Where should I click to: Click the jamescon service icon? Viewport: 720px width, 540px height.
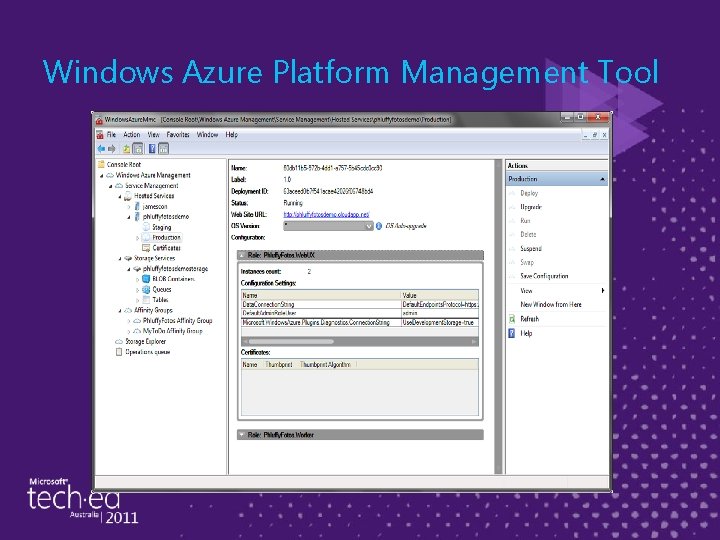click(137, 207)
